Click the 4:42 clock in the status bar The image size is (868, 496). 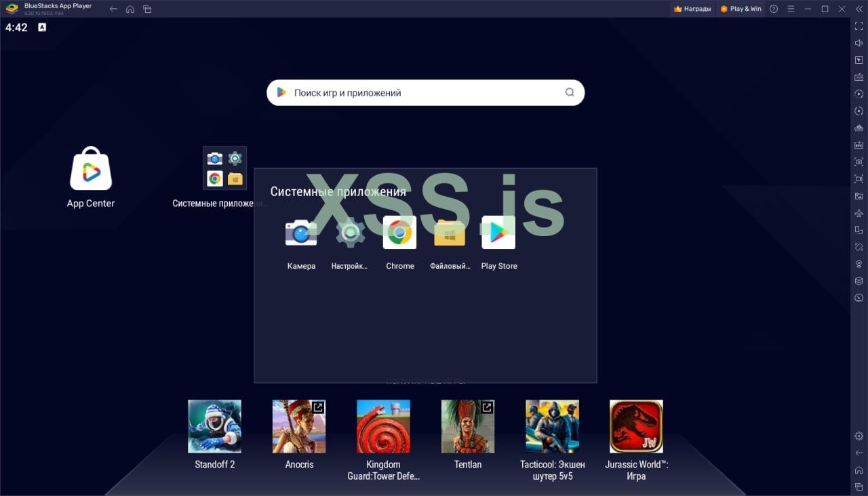click(16, 28)
